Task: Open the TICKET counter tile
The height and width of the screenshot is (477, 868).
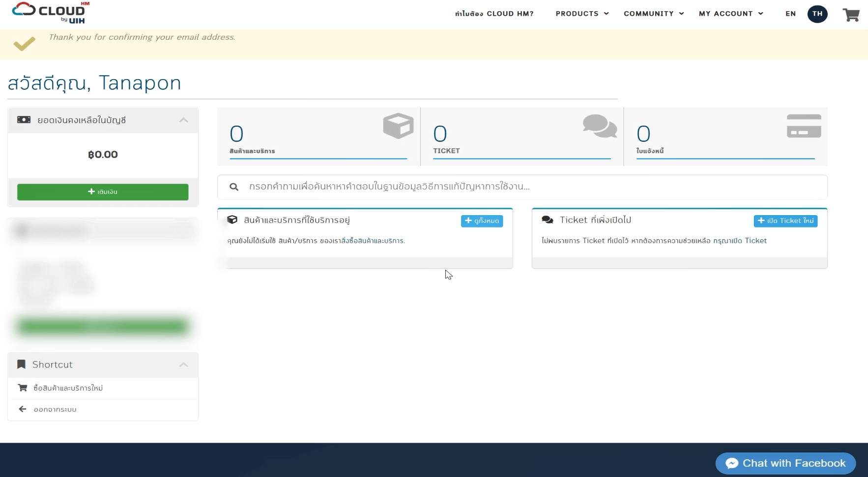Action: coord(522,137)
